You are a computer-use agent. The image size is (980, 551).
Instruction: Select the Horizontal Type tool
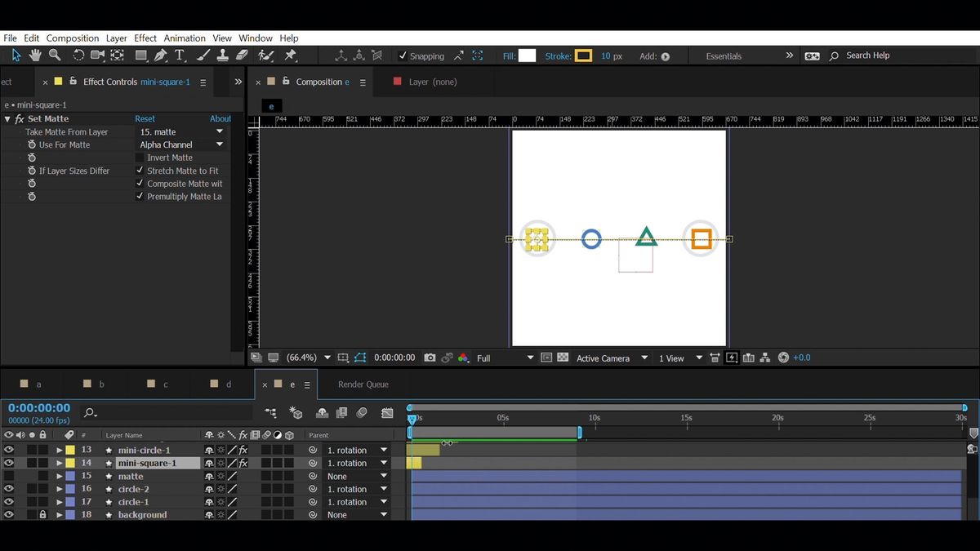(x=179, y=55)
